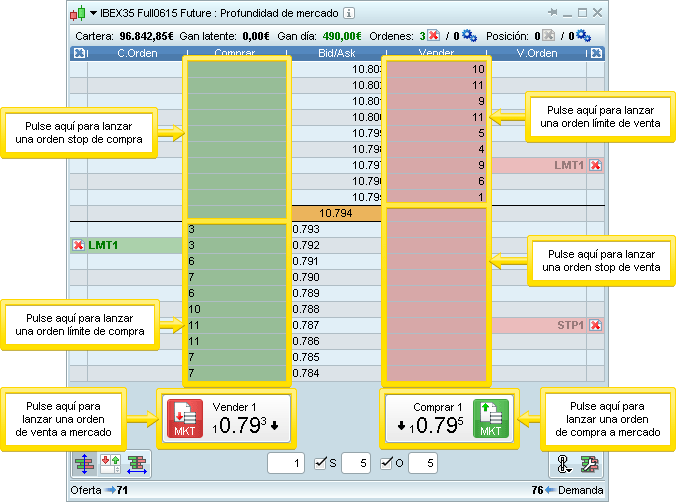Click the highlighted last price 10.794
Screen dimensions: 676x502
tap(336, 213)
